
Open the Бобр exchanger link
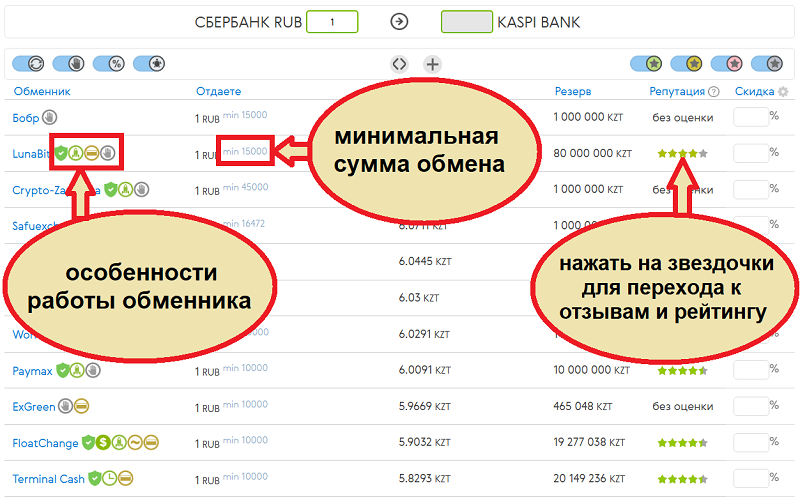pos(26,118)
